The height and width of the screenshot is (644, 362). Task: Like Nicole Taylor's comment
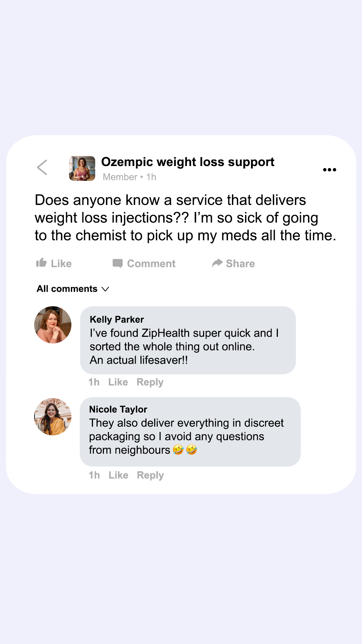[x=118, y=475]
